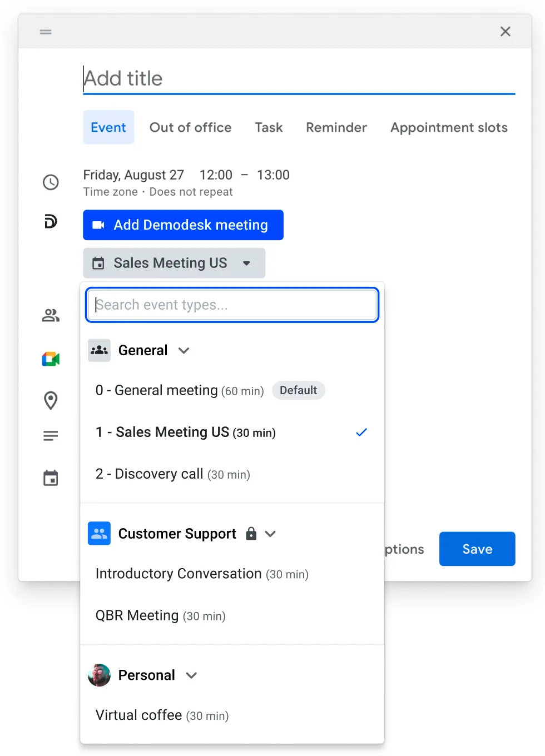
Task: Click the Demodesk logo icon in sidebar
Action: pos(51,221)
